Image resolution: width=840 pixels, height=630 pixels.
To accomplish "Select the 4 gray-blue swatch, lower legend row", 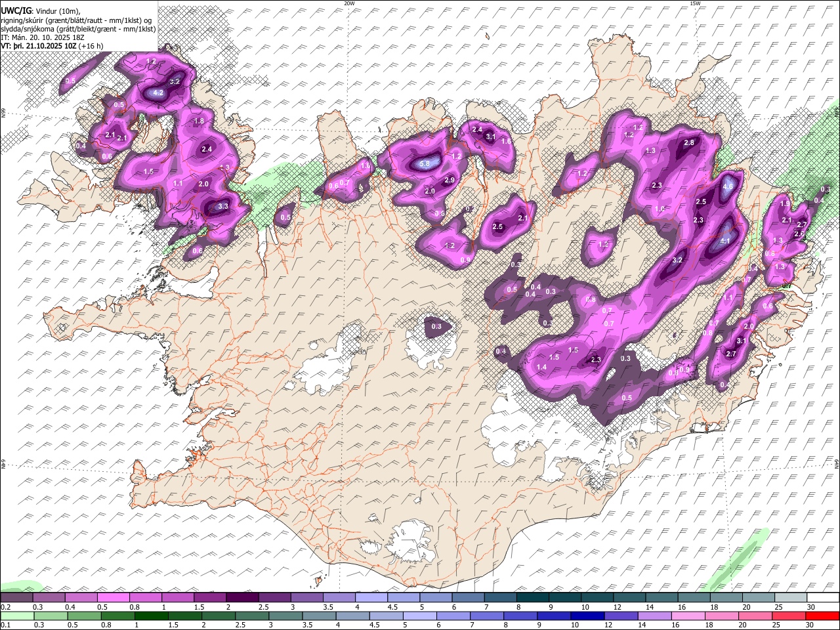I will 352,616.
